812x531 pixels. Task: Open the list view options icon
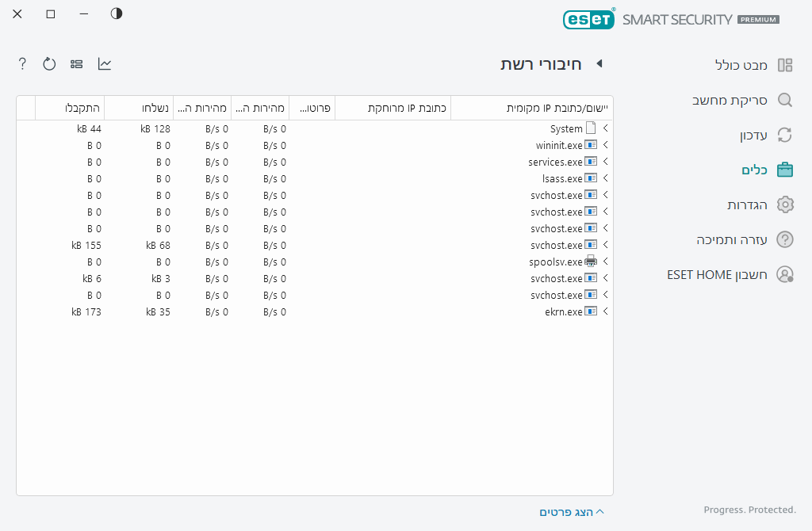(77, 64)
